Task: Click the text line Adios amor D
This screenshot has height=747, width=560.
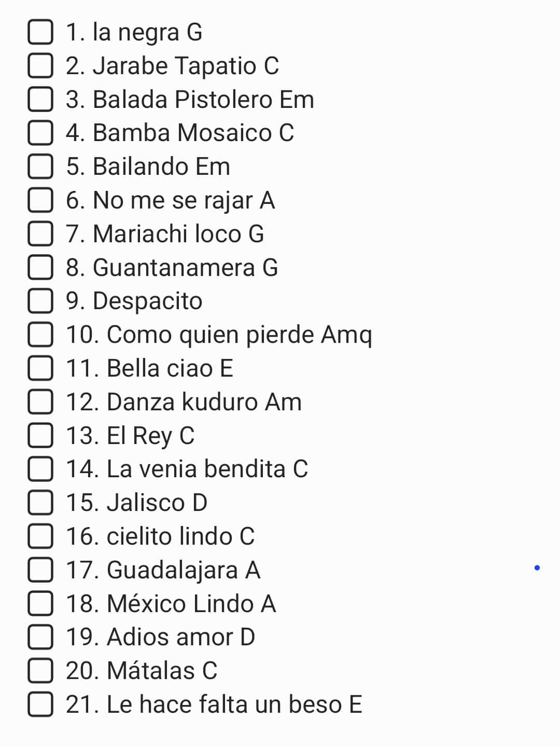Action: 160,638
